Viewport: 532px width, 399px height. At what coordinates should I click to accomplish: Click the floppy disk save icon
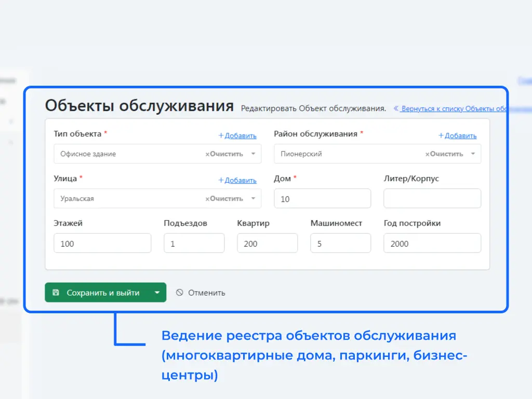pos(56,292)
